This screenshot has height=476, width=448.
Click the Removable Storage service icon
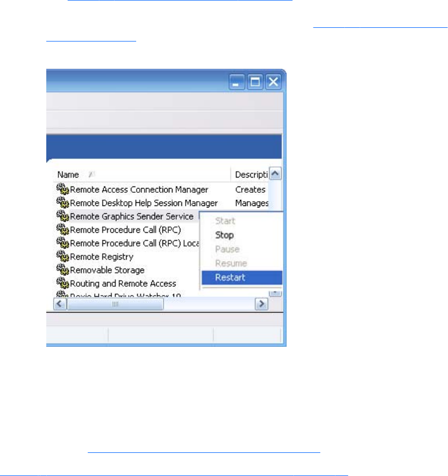tap(63, 270)
